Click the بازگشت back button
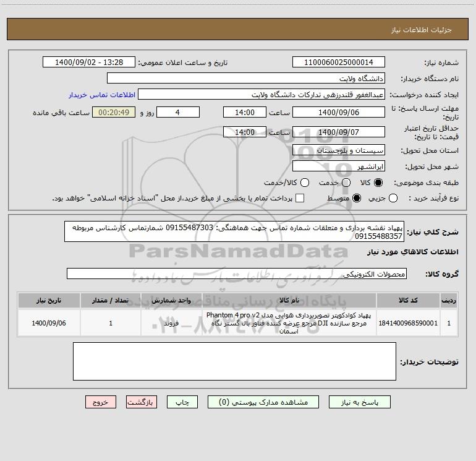The width and height of the screenshot is (476, 461). point(142,402)
